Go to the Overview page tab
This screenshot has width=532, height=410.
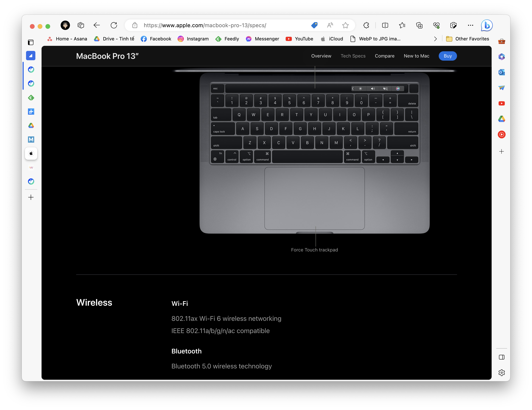(321, 56)
